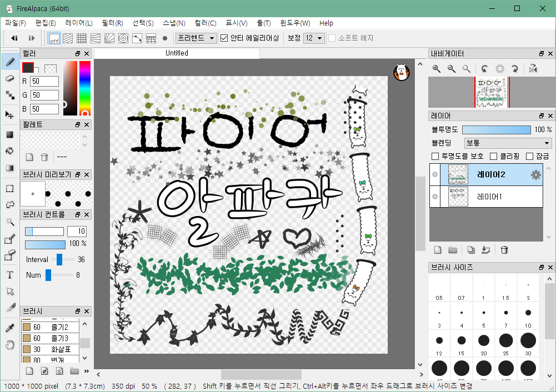Select the Move tool
556x392 pixels.
[x=10, y=115]
